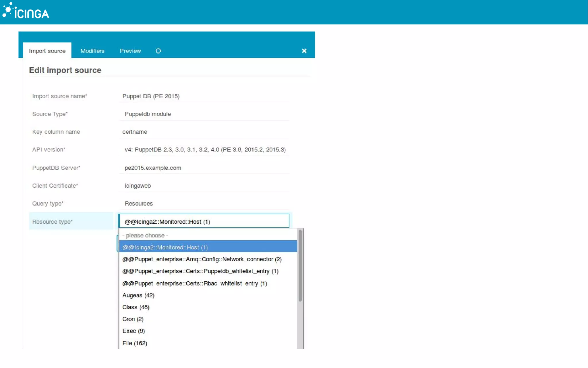
Task: Expand the API version dropdown
Action: coord(204,150)
